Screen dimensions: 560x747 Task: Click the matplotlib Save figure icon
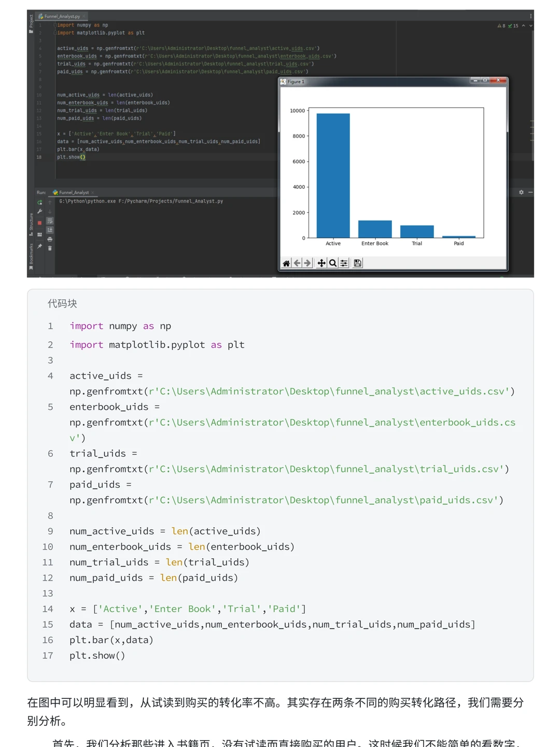[x=357, y=263]
